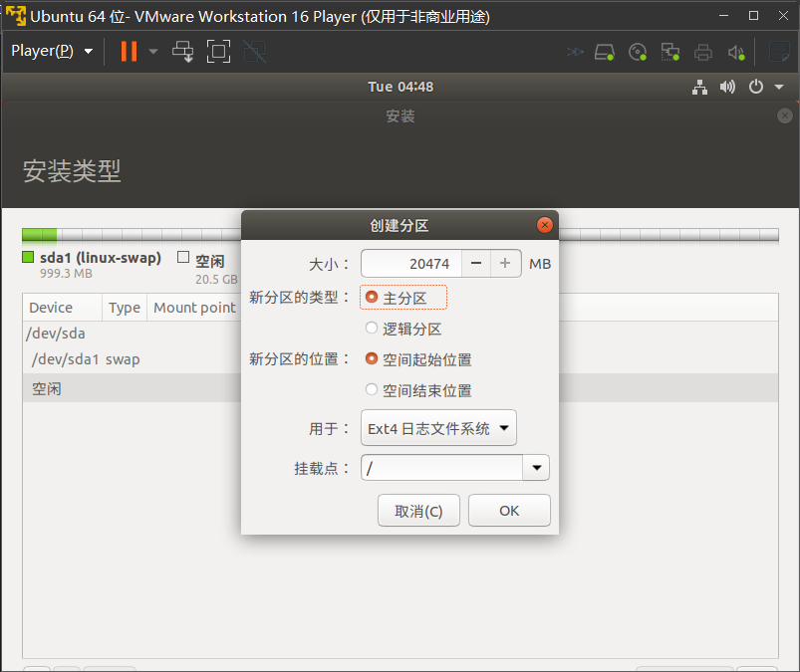
Task: Enter full screen mode via toolbar icon
Action: (x=218, y=51)
